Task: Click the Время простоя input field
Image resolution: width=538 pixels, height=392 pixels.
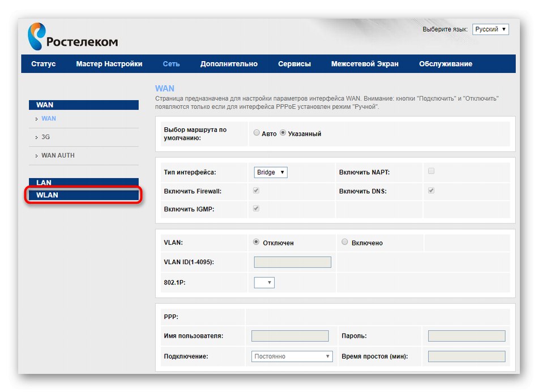Action: click(x=467, y=356)
